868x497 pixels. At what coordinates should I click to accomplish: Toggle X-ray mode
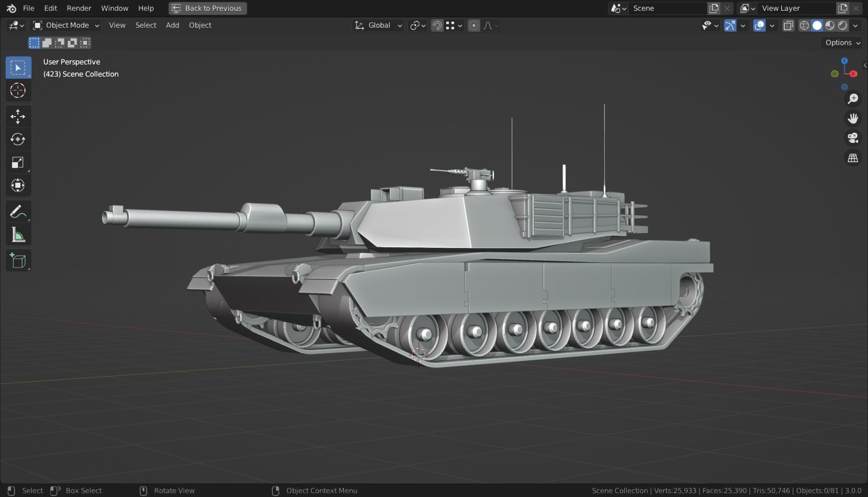click(x=789, y=25)
